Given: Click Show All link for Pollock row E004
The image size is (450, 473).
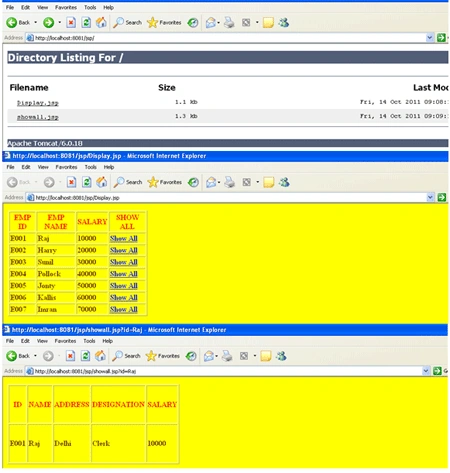Looking at the screenshot, I should [x=124, y=274].
